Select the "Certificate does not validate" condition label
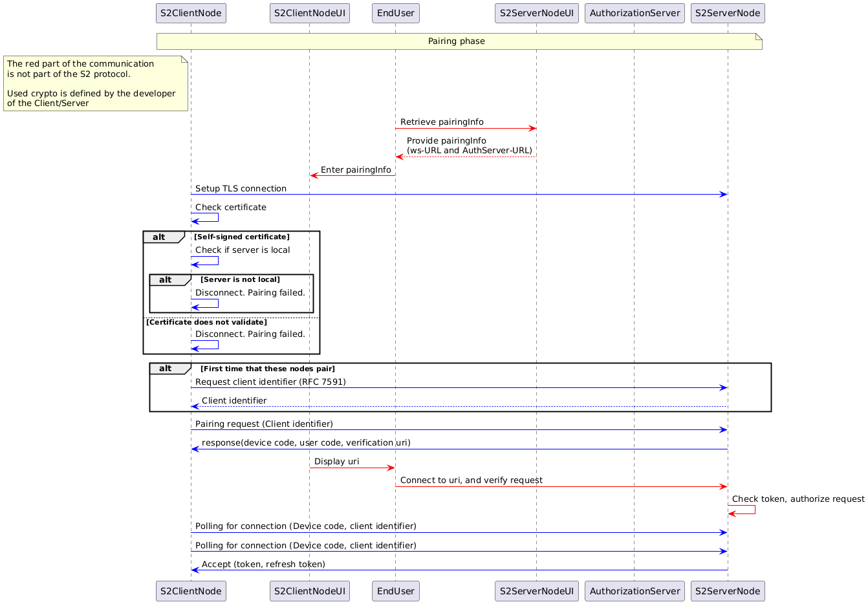868x604 pixels. (x=206, y=322)
